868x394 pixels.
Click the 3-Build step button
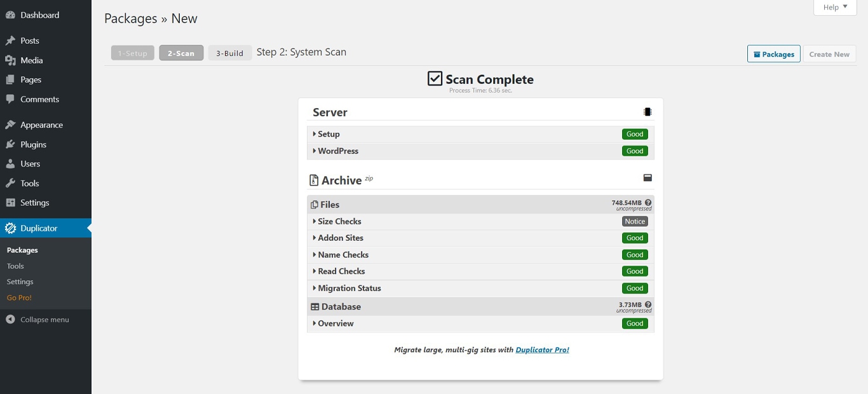230,53
